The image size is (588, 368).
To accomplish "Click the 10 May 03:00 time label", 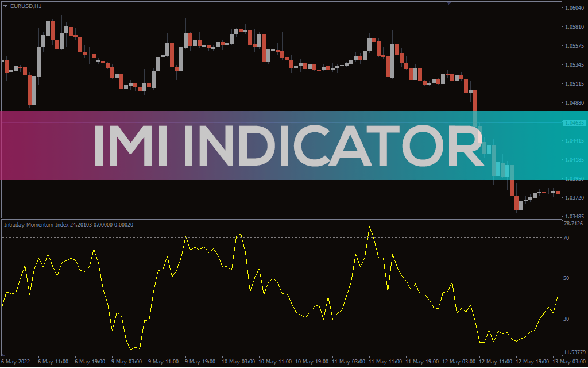I will pyautogui.click(x=238, y=362).
